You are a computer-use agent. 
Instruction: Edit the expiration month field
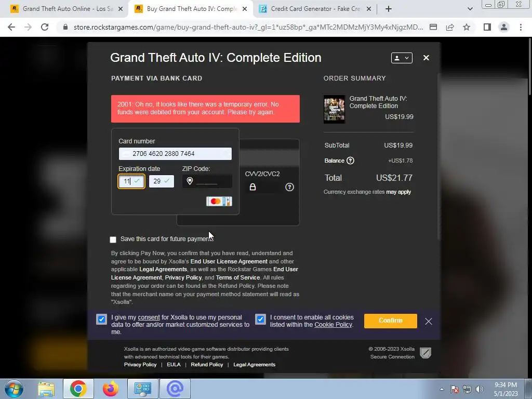click(131, 181)
